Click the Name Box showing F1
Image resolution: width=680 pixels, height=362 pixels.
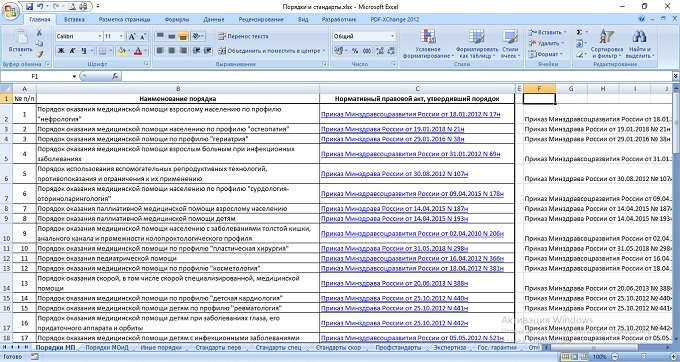[x=35, y=76]
